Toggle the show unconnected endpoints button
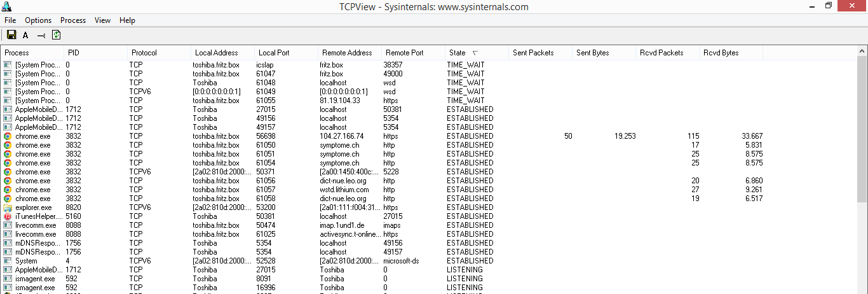868x294 pixels. (x=41, y=36)
